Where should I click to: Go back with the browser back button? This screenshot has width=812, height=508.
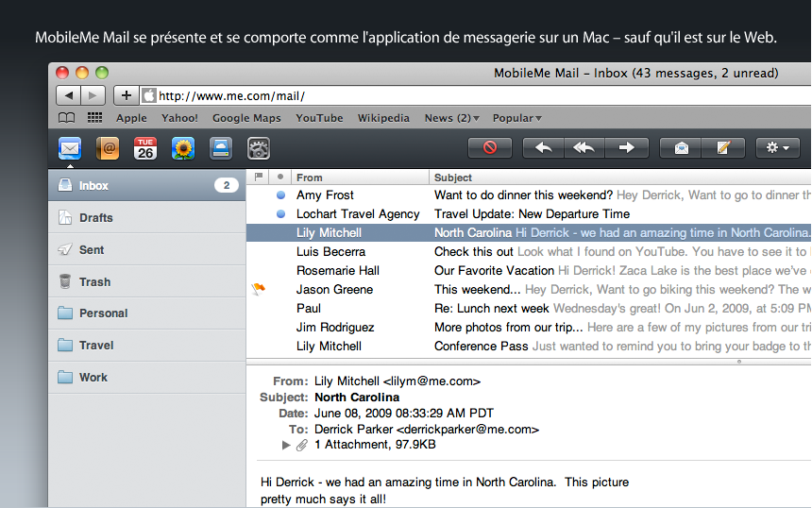[x=68, y=95]
